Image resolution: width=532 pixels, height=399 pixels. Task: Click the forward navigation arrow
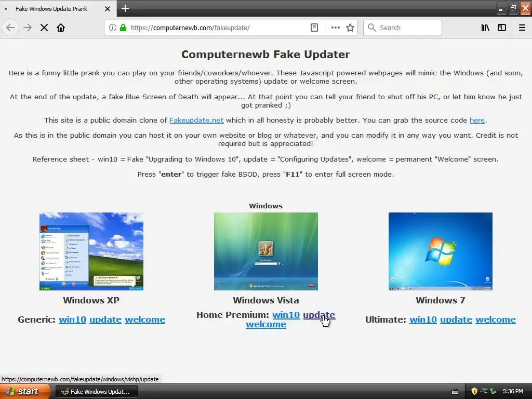[x=28, y=28]
